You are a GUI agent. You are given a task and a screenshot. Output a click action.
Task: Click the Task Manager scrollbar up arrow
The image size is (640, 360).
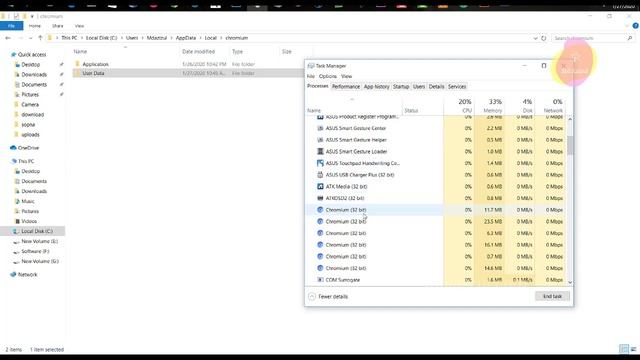(570, 119)
